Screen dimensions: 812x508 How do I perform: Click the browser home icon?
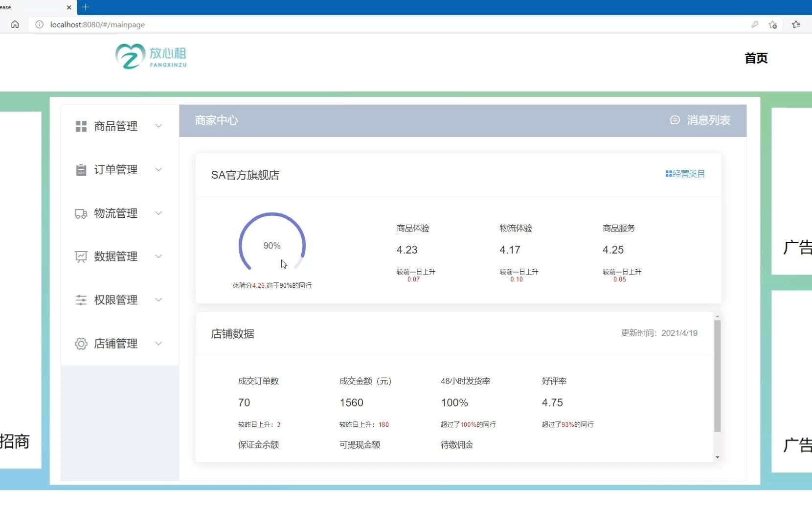(x=15, y=24)
